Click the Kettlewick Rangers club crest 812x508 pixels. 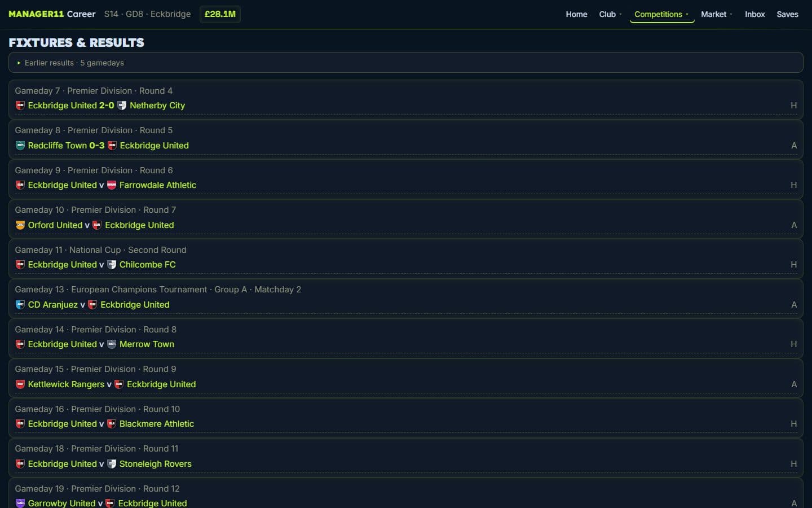click(20, 384)
